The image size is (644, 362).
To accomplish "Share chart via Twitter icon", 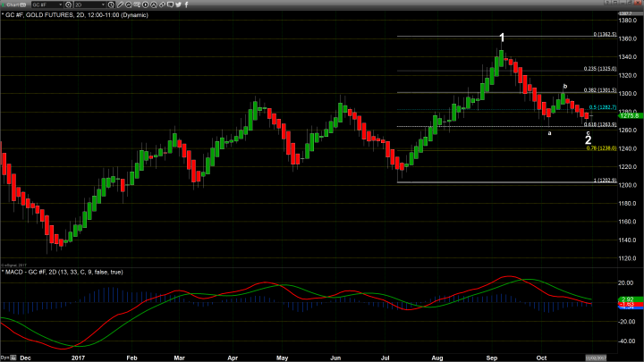I will [178, 5].
